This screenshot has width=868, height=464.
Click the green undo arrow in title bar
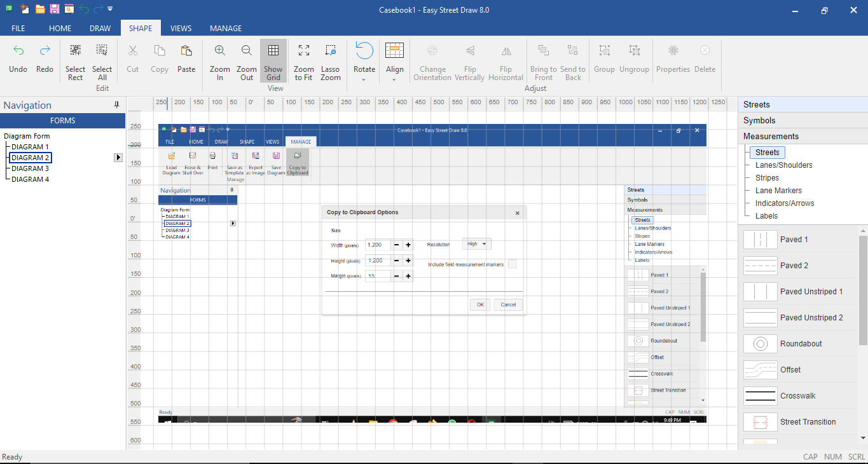click(x=84, y=9)
